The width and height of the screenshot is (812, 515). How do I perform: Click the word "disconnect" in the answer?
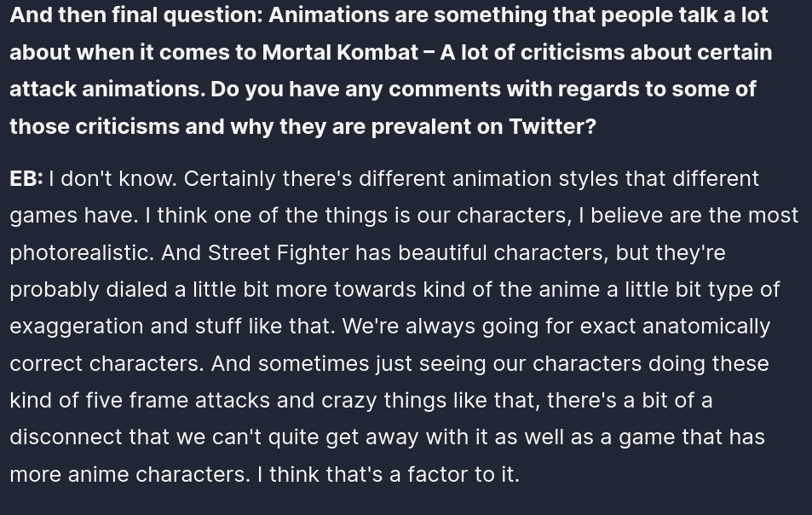[x=66, y=437]
